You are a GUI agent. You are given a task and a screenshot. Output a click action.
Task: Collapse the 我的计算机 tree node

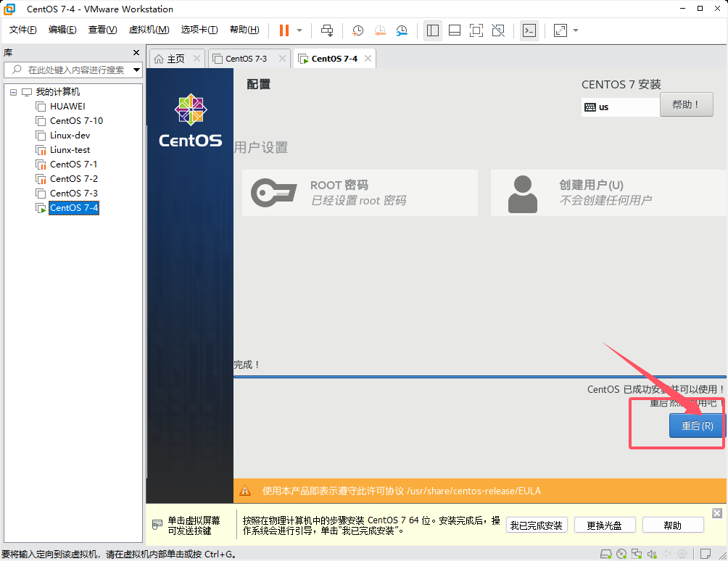[14, 92]
